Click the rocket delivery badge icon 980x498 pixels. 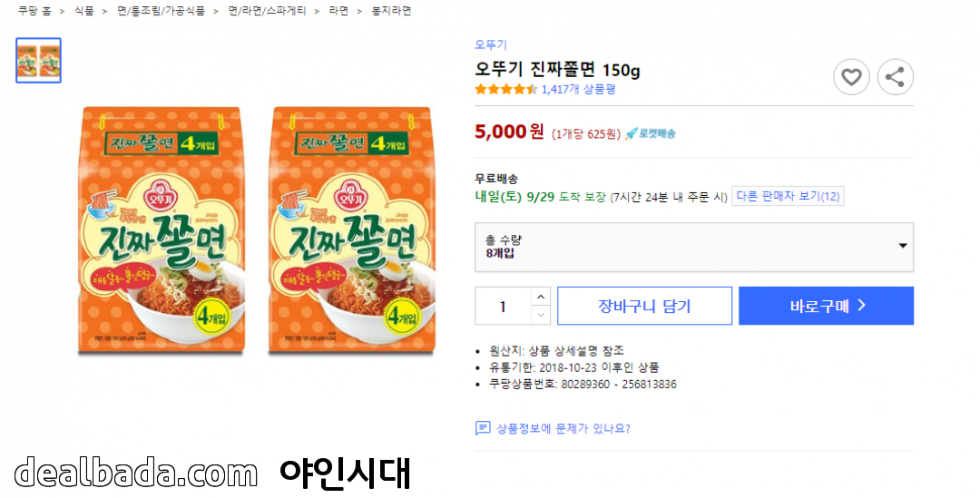[x=632, y=133]
